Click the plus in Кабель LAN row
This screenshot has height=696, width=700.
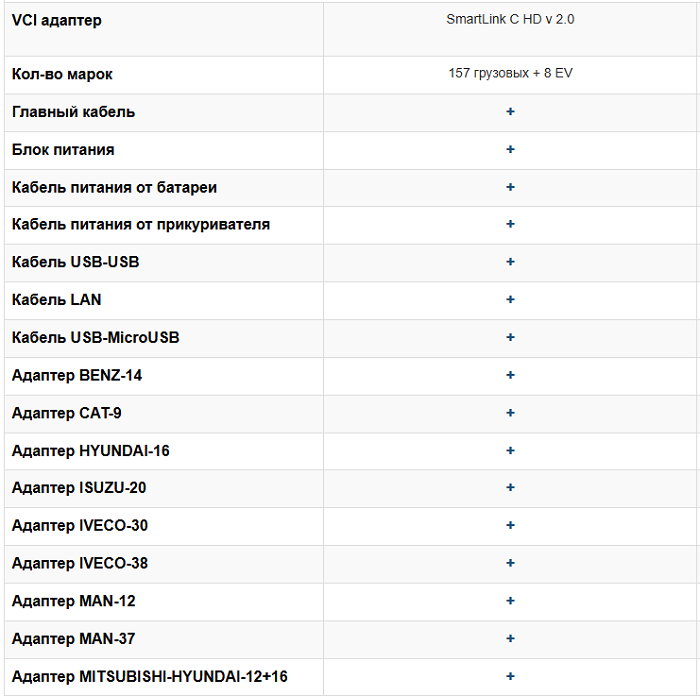coord(510,299)
